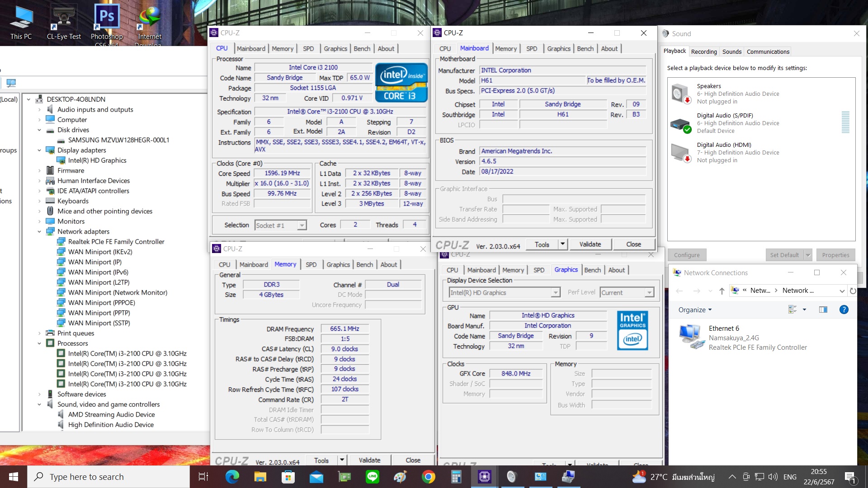
Task: Open Memory tab in the Mainboard window
Action: coord(505,49)
